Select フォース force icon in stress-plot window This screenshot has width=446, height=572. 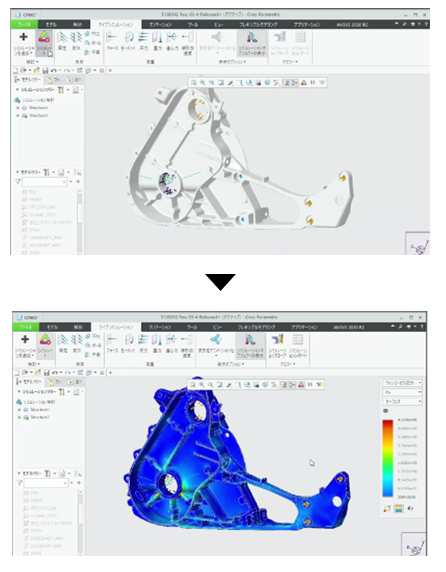coord(112,340)
